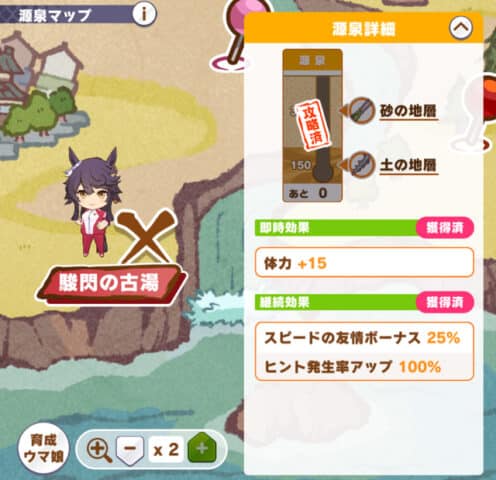
Task: Tap the soil layer tool icon
Action: (362, 165)
